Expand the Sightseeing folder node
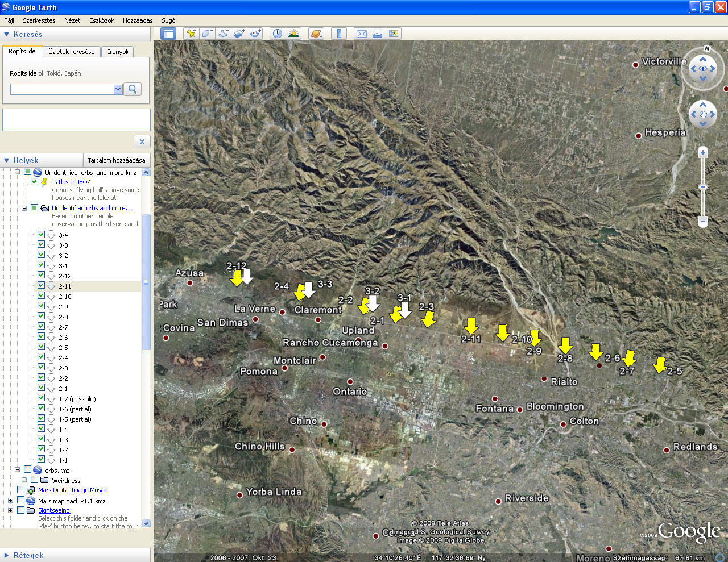 click(10, 510)
